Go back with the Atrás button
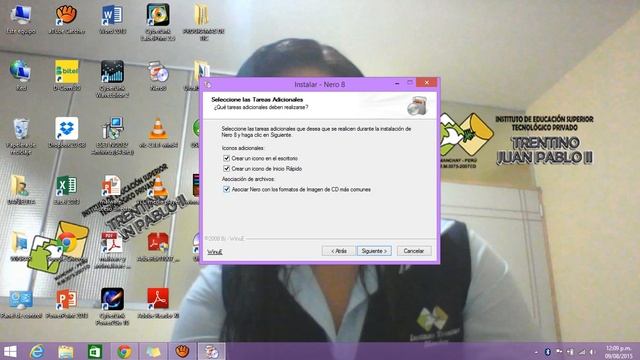 (x=338, y=251)
